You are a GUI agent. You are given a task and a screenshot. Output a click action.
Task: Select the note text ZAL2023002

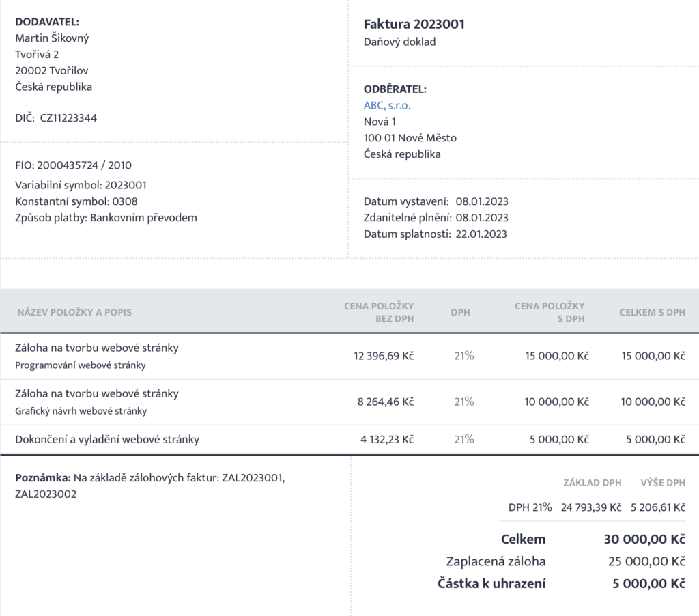click(x=46, y=494)
